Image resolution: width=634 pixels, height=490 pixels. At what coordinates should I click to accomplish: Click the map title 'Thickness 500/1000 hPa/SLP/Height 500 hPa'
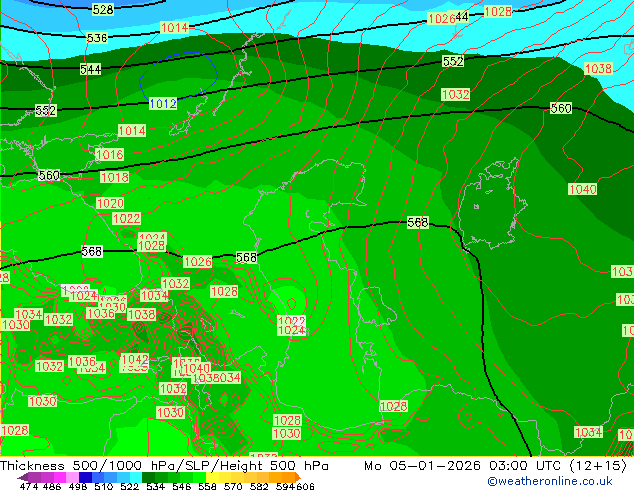(x=164, y=465)
